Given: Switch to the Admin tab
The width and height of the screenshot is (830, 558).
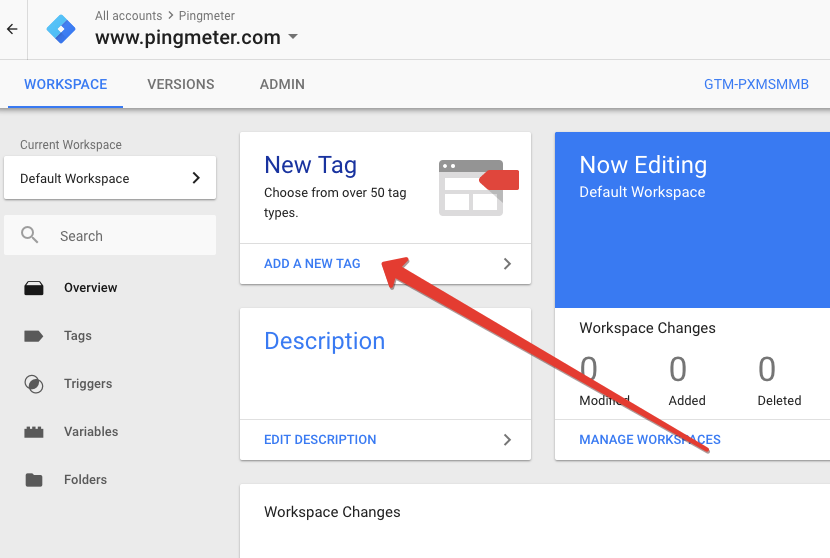Looking at the screenshot, I should [282, 84].
